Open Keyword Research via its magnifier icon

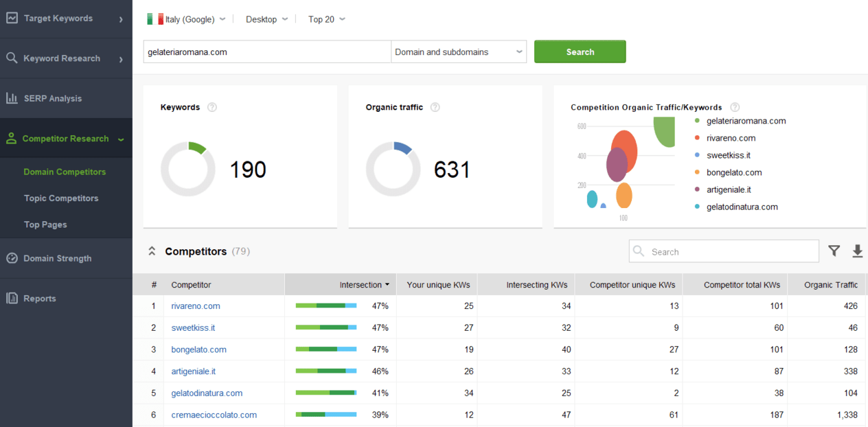coord(11,58)
